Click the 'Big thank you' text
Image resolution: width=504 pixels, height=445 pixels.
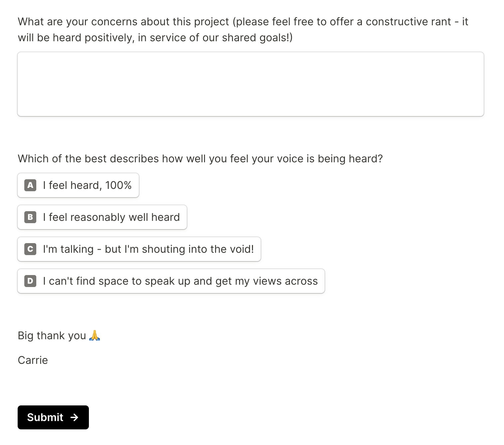52,336
